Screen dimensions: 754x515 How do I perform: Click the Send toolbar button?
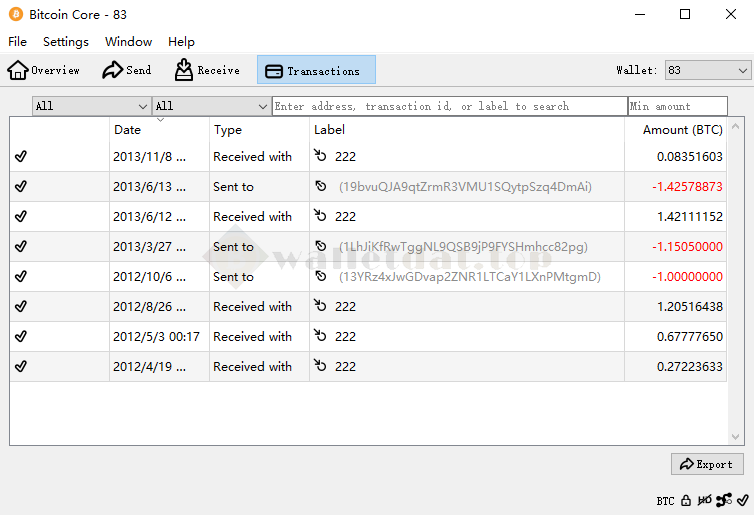tap(127, 70)
